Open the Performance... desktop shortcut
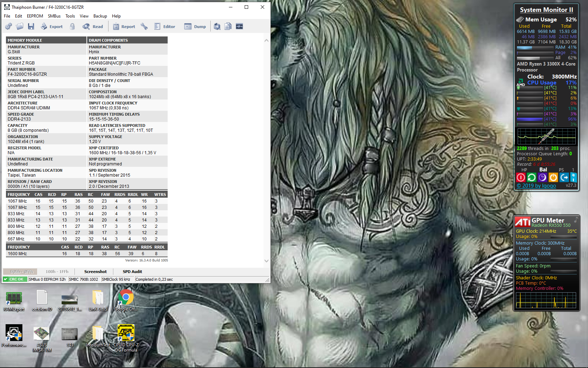This screenshot has width=588, height=368. (x=14, y=336)
